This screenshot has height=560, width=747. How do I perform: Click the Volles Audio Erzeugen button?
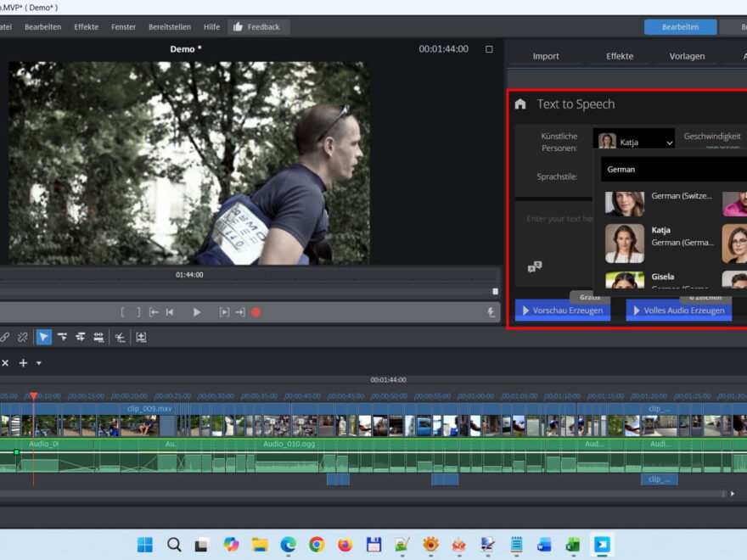coord(678,311)
